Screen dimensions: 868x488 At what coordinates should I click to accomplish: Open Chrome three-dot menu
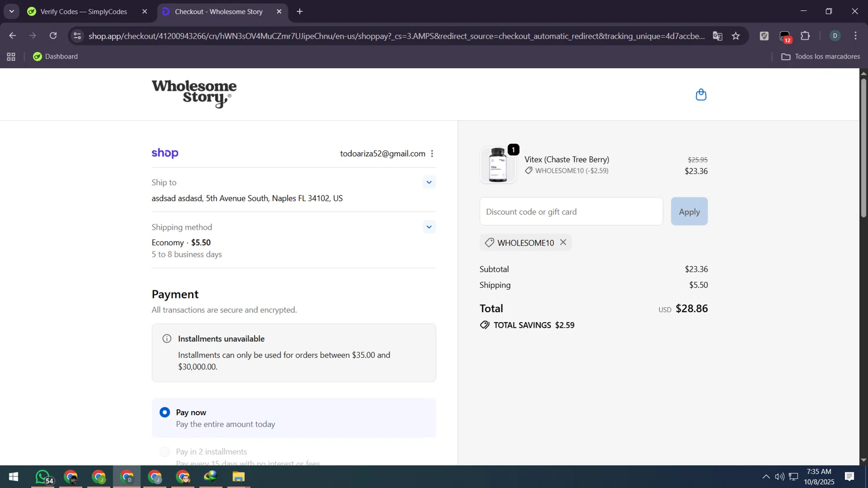856,36
